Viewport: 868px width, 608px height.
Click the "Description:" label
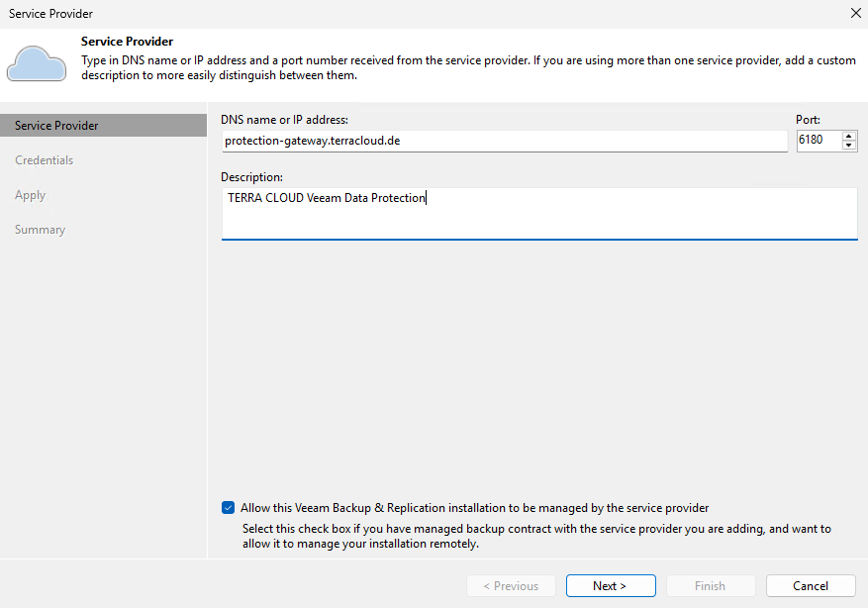click(x=251, y=177)
